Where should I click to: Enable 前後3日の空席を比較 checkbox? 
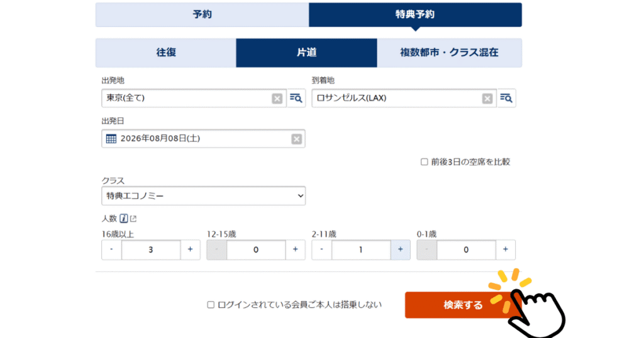(424, 161)
